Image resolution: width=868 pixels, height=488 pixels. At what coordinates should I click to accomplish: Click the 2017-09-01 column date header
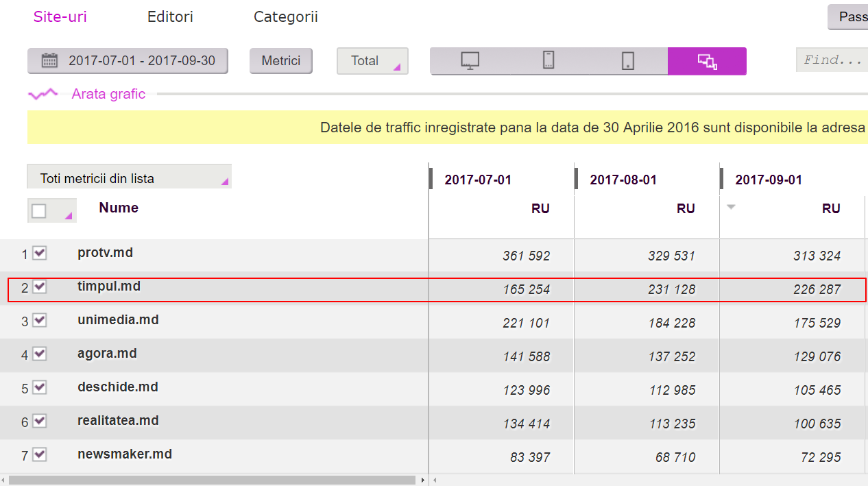769,180
